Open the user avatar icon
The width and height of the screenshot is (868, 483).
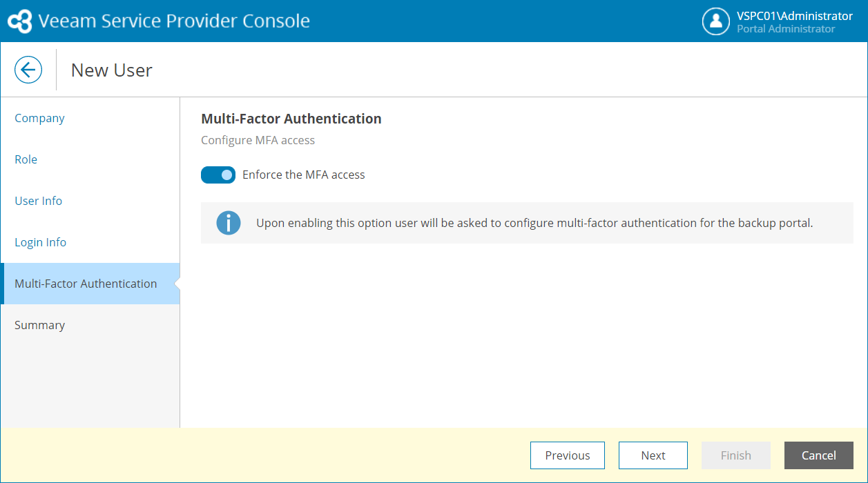[716, 21]
